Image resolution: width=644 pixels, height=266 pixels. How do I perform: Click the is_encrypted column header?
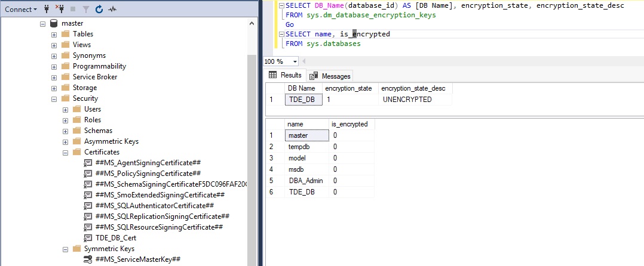(351, 124)
